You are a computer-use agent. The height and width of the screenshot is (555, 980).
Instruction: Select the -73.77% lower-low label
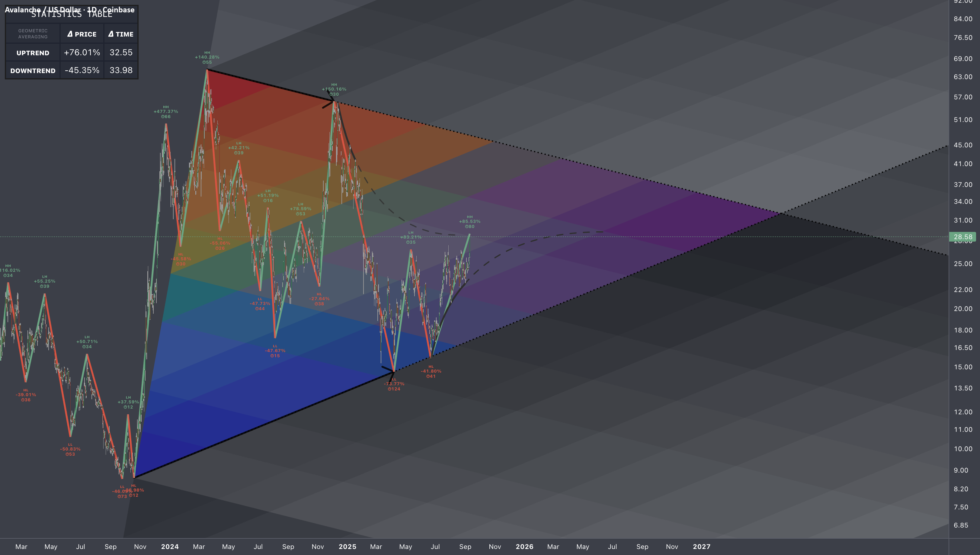(394, 384)
